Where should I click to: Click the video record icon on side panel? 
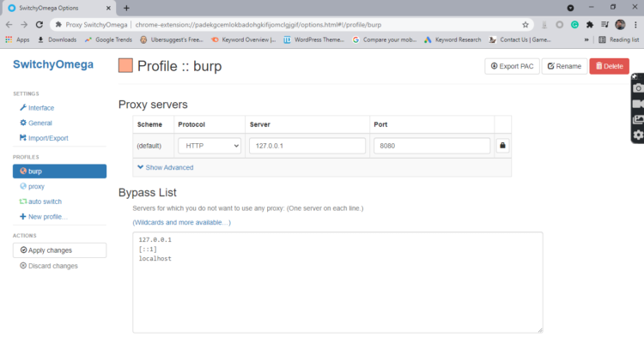point(638,104)
